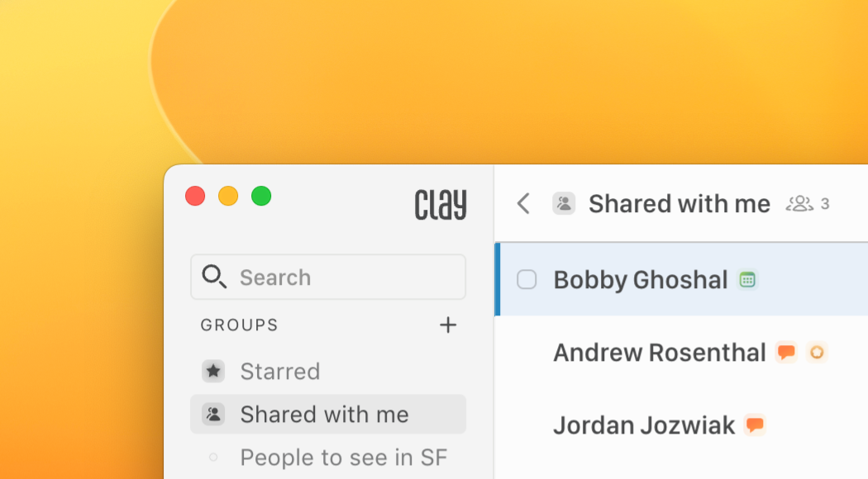Click the star icon beside Starred
Screen dimensions: 868x479
pos(213,372)
